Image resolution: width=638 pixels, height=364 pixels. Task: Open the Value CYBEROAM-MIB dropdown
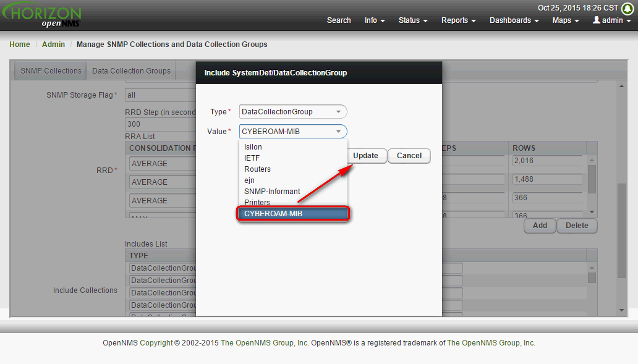(293, 132)
